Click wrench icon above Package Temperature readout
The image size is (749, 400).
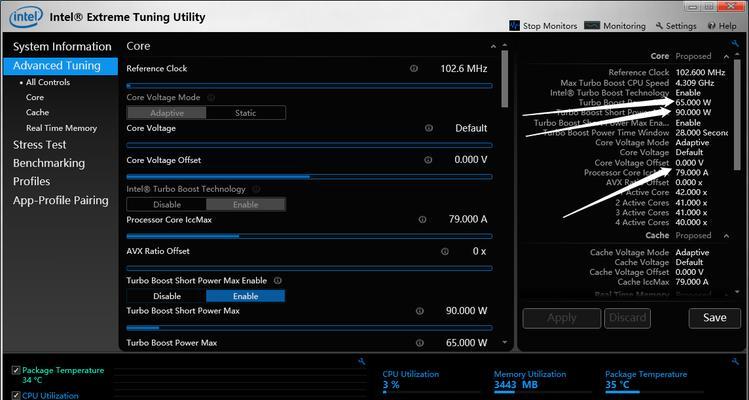[x=735, y=362]
